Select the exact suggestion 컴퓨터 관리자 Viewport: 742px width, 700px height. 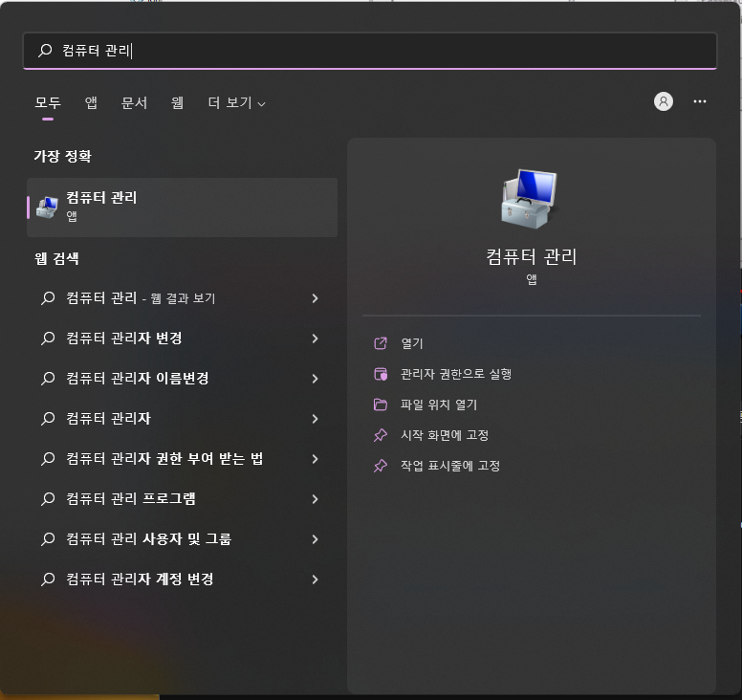183,419
